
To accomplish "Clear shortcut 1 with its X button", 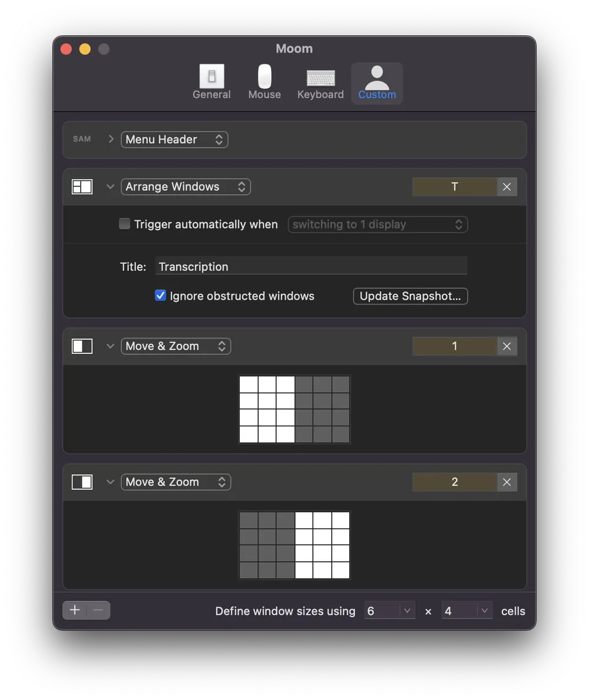I will pyautogui.click(x=507, y=346).
